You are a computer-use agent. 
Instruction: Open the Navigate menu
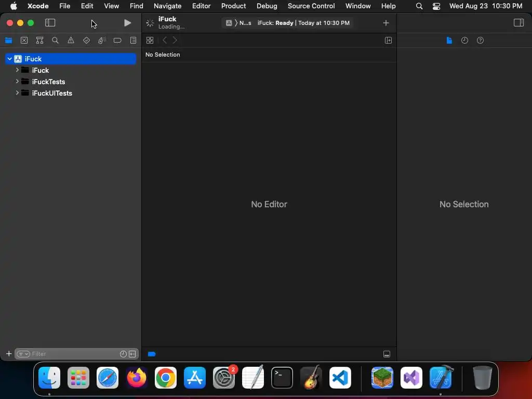(168, 6)
